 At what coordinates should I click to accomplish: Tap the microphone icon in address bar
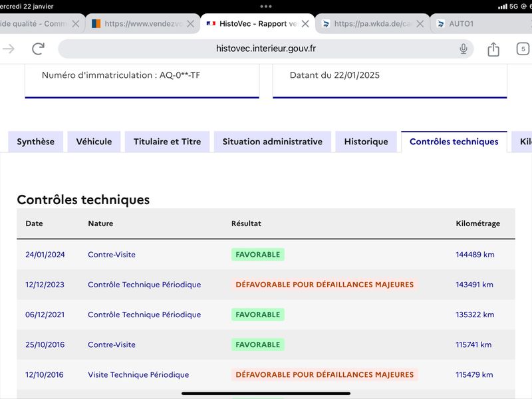coord(463,49)
